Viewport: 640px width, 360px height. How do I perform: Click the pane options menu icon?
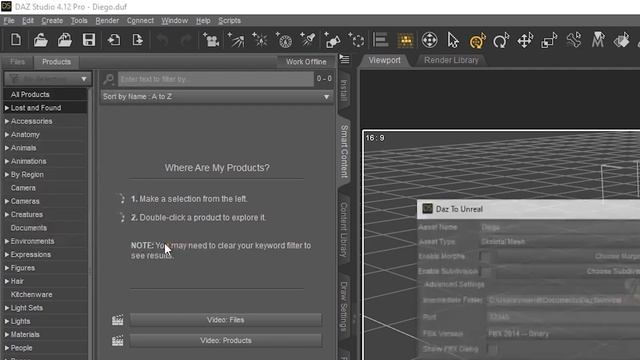344,60
